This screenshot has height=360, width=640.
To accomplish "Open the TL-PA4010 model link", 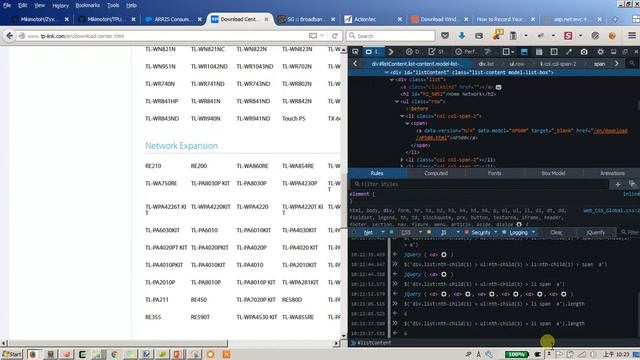I will 250,265.
